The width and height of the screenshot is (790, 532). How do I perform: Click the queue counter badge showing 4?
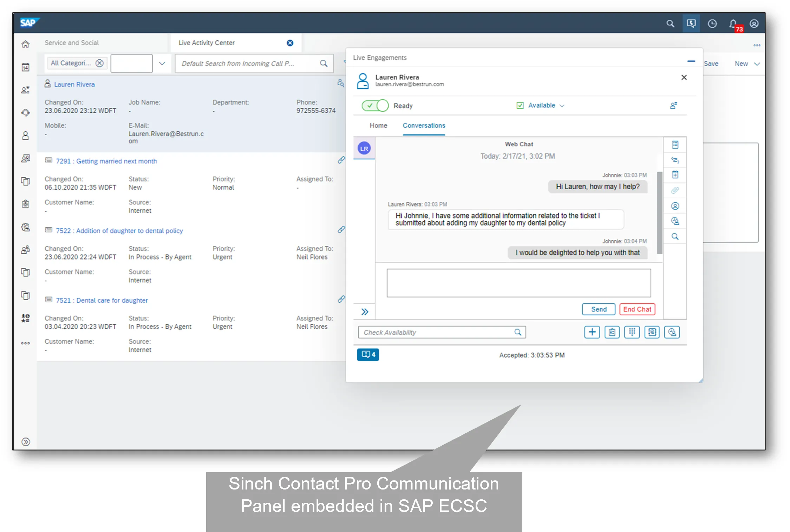(x=368, y=355)
